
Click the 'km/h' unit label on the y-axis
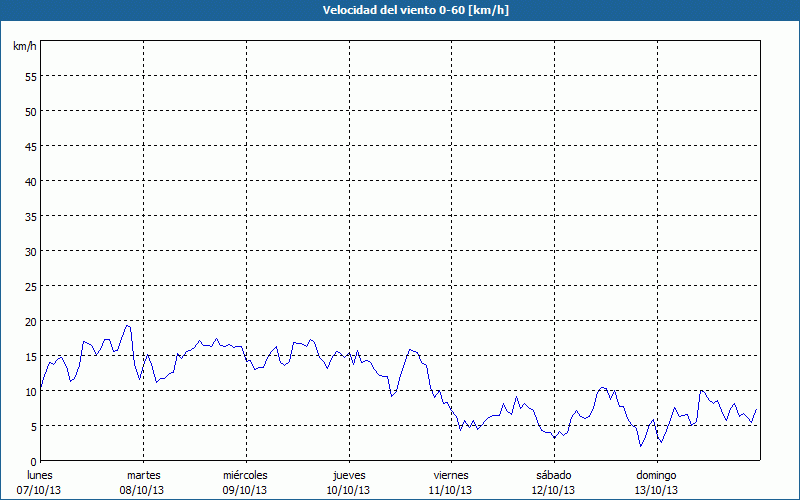(x=24, y=46)
